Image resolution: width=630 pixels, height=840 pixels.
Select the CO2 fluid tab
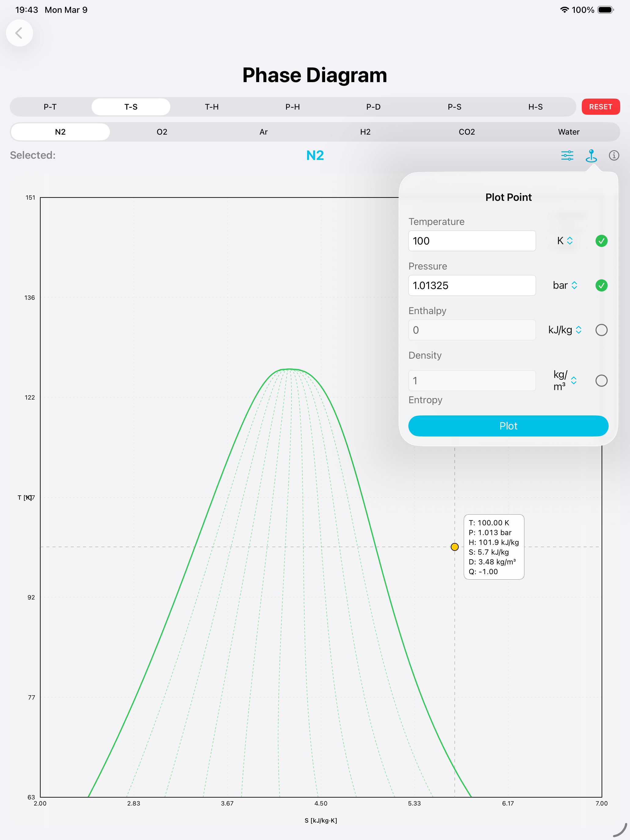click(467, 132)
